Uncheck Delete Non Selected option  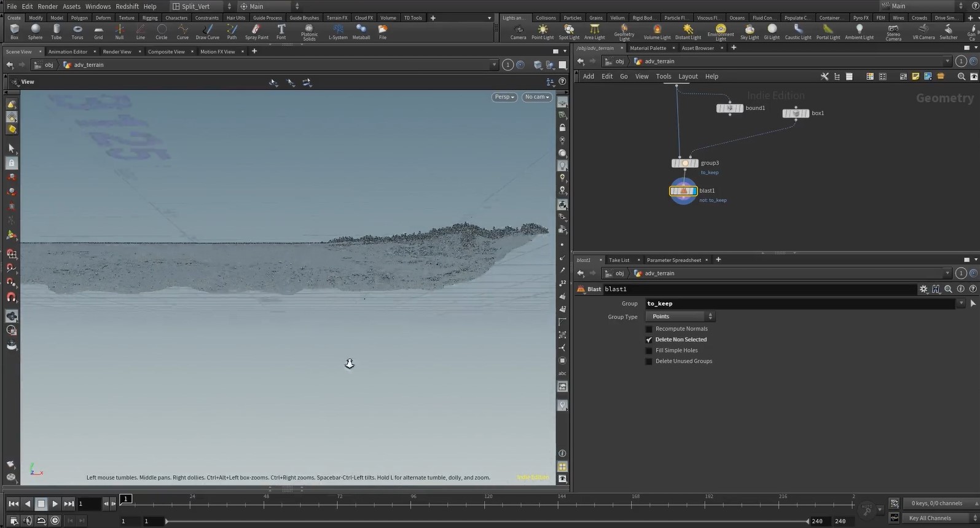pyautogui.click(x=649, y=340)
